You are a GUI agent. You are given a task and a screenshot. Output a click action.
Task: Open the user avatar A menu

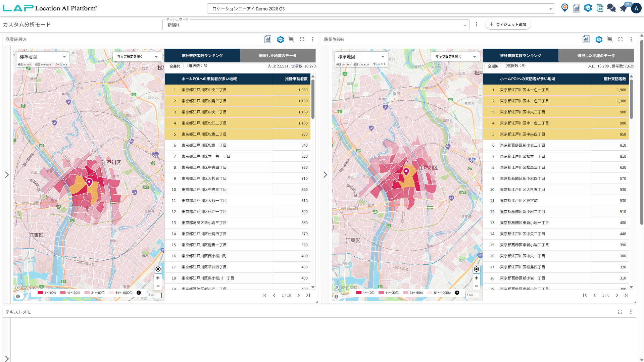point(636,8)
